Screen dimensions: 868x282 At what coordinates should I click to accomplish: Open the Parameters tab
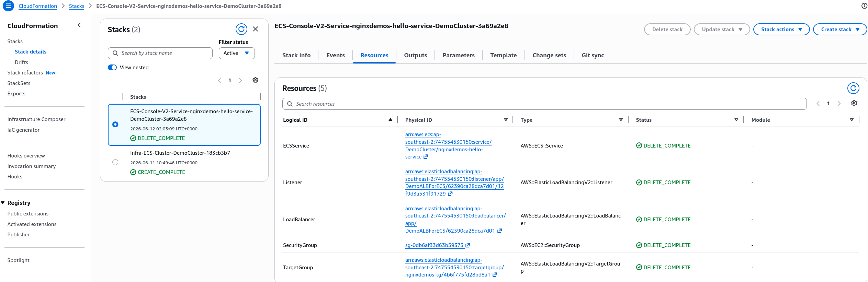[x=459, y=55]
